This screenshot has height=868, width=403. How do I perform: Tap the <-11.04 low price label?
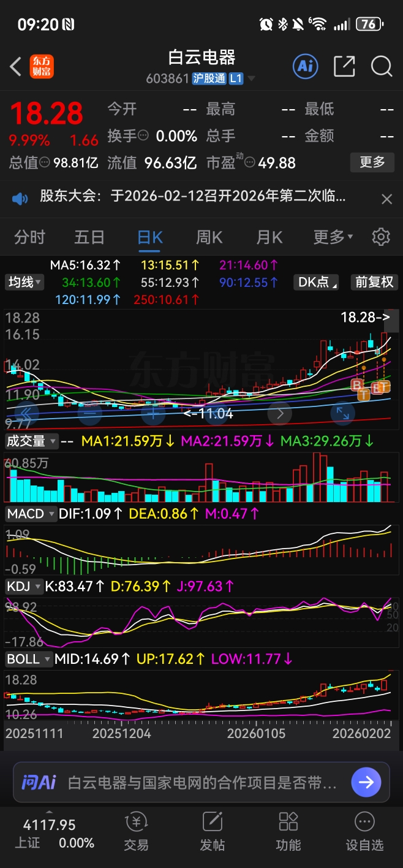[x=208, y=413]
